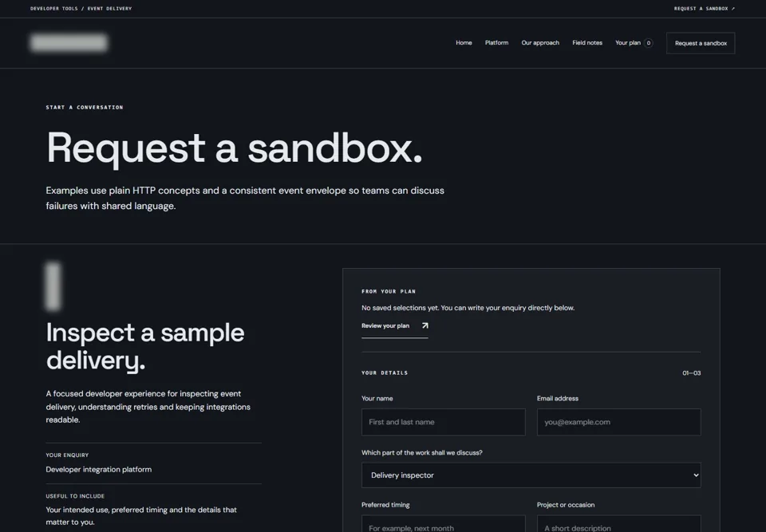Visit the Field notes section
This screenshot has width=766, height=532.
tap(586, 43)
